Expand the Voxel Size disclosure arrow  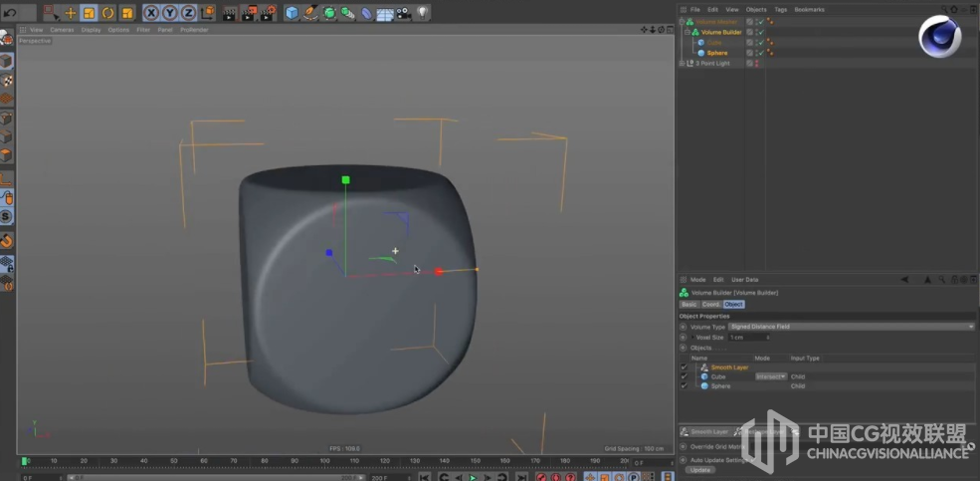[x=692, y=338]
